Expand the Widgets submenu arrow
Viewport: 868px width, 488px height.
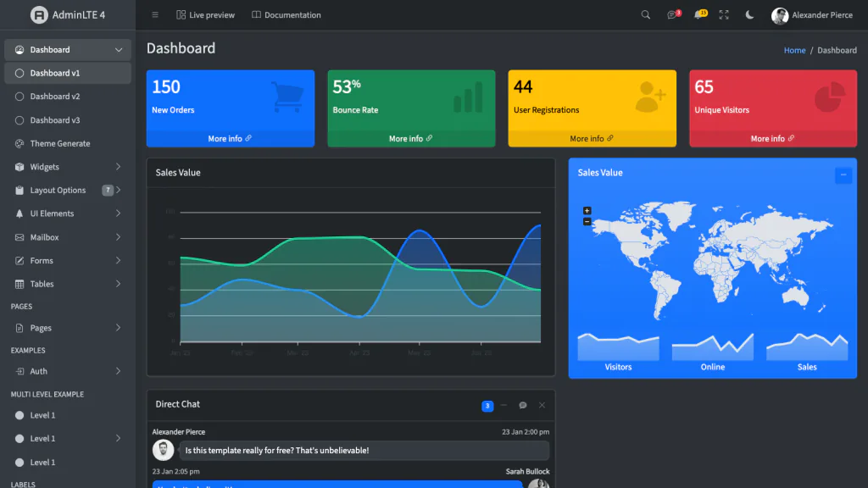[x=118, y=167]
